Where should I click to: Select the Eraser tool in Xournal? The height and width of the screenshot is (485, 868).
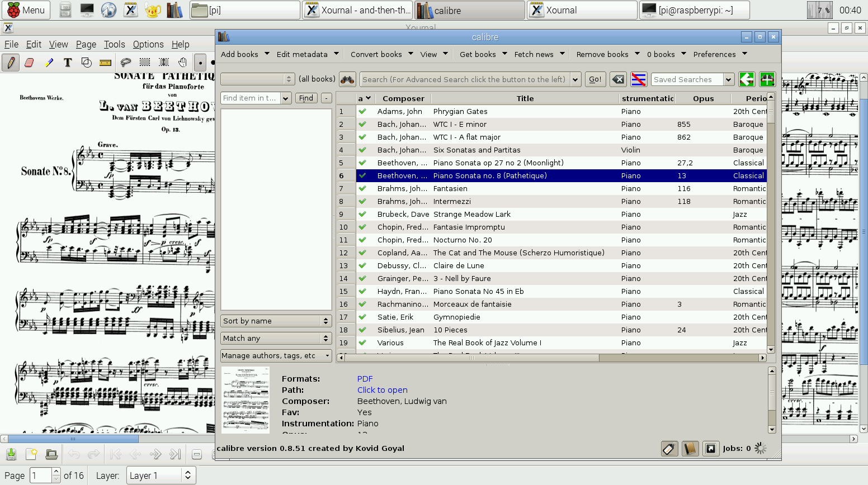coord(30,63)
